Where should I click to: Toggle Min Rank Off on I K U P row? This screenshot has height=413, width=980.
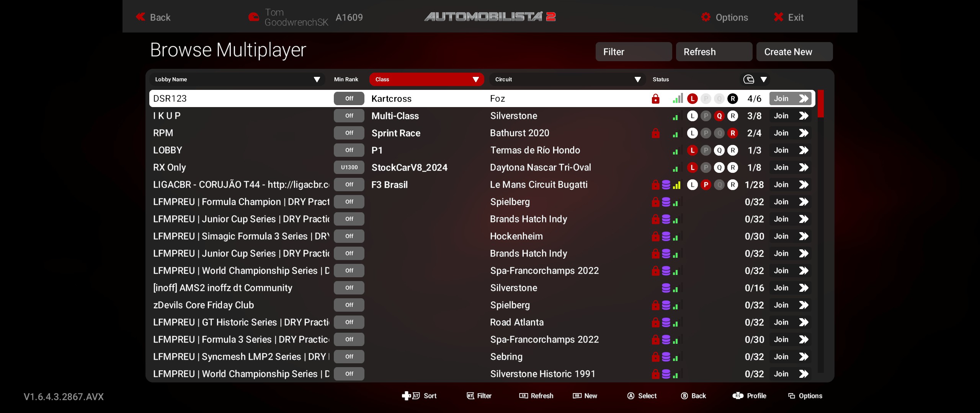349,116
